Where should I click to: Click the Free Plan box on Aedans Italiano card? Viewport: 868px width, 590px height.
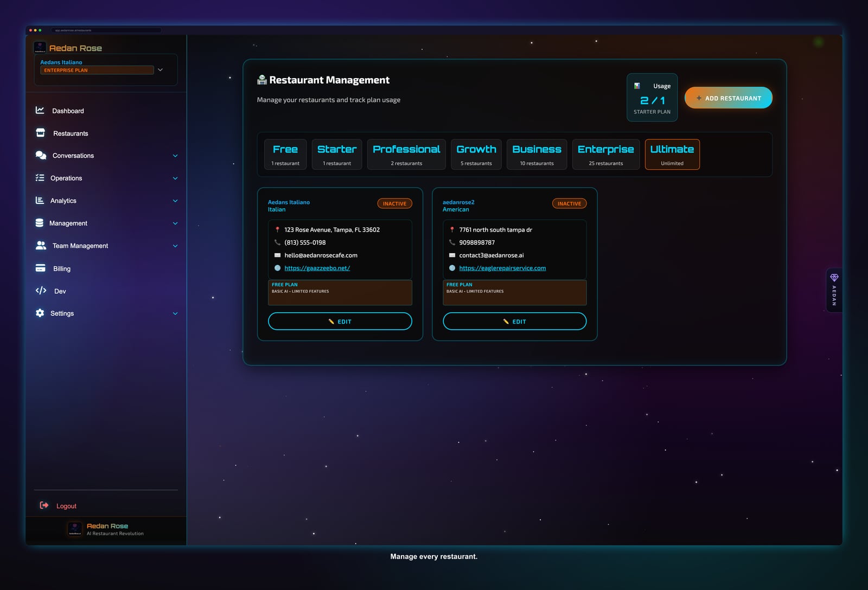[340, 292]
